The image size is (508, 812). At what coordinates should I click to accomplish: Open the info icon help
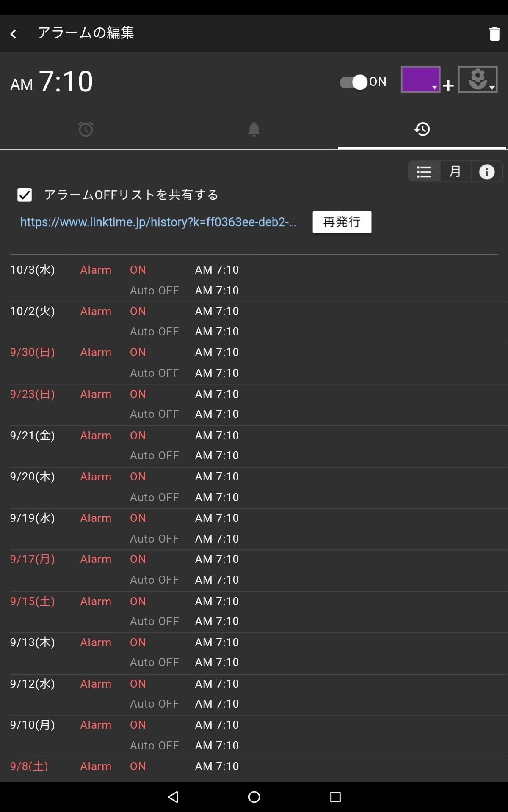[x=487, y=171]
